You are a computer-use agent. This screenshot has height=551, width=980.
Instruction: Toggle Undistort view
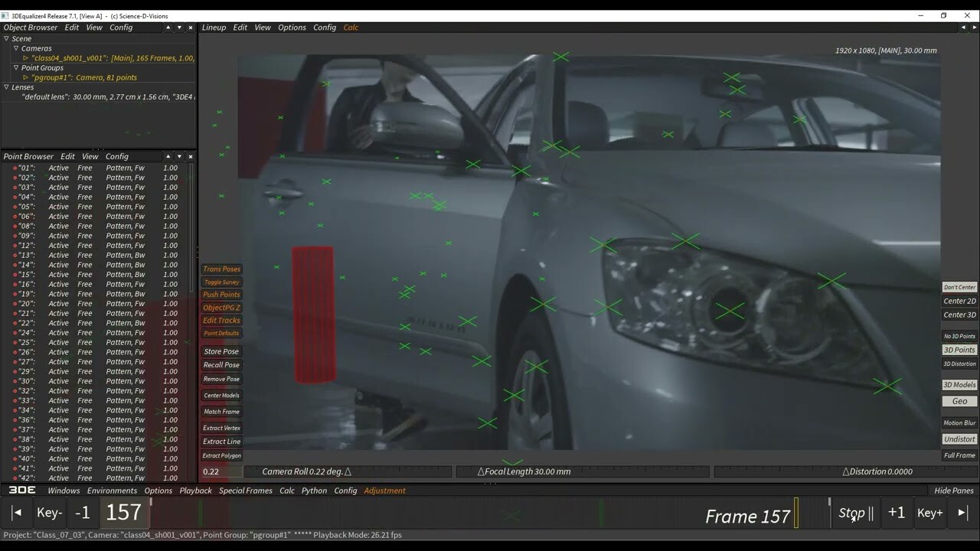click(959, 439)
